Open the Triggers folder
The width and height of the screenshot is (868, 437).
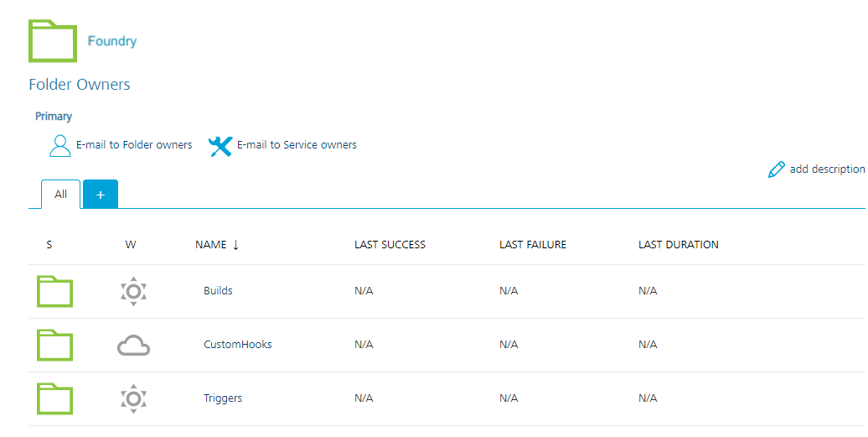point(223,398)
